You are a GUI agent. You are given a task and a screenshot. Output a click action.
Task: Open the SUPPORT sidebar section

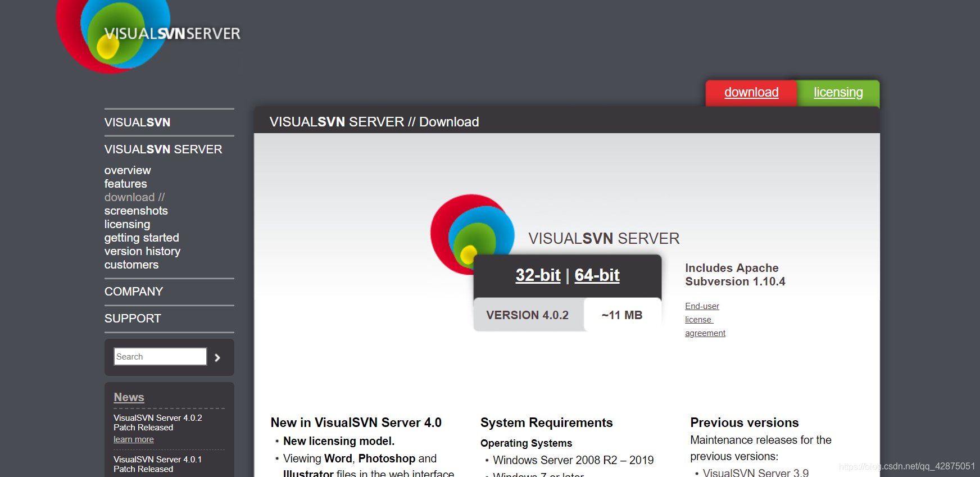point(133,319)
